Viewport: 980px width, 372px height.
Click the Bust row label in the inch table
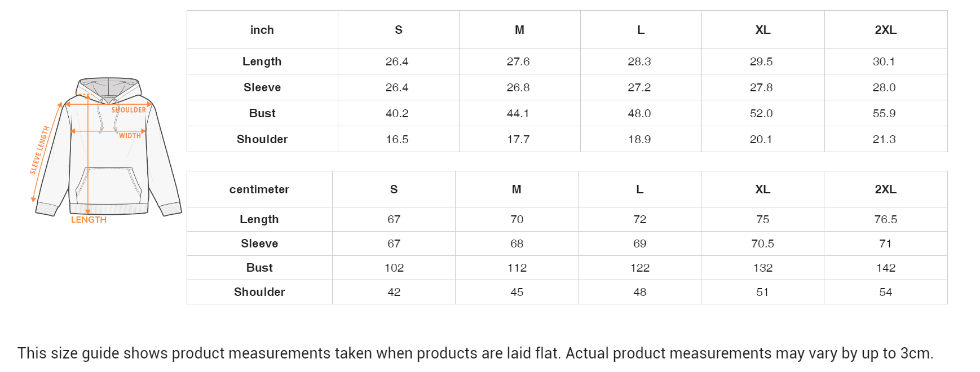[x=262, y=113]
